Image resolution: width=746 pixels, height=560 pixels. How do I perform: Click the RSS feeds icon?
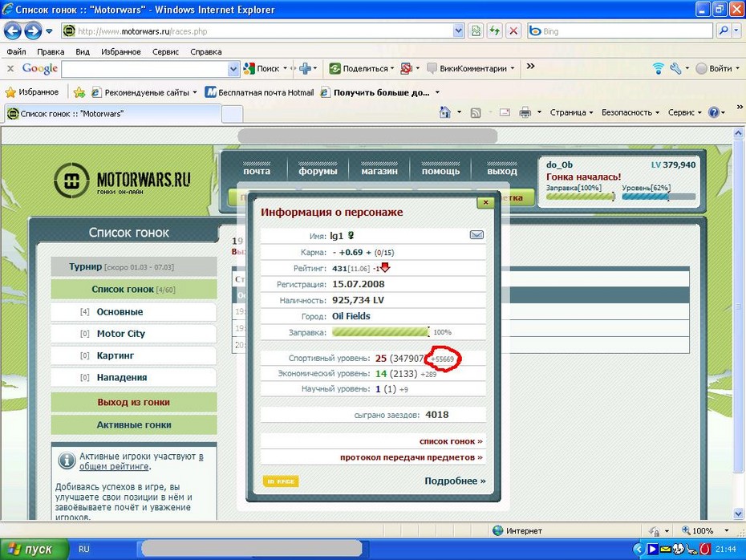(x=476, y=113)
